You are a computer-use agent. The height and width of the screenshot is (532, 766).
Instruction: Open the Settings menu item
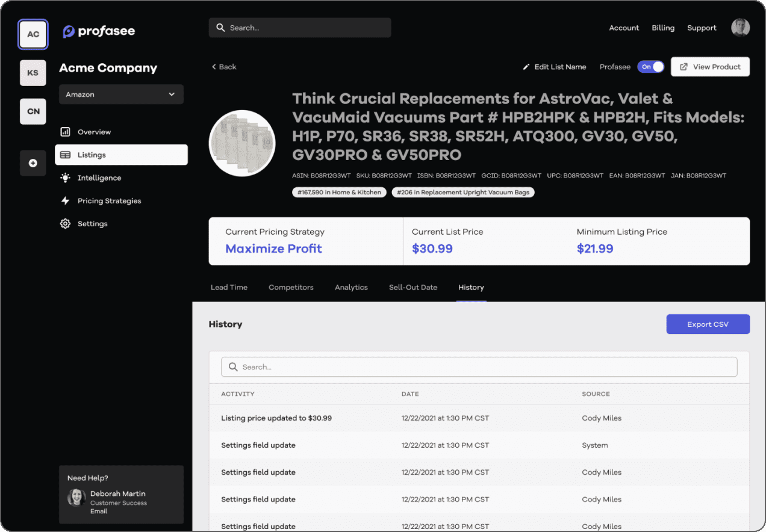(x=121, y=223)
